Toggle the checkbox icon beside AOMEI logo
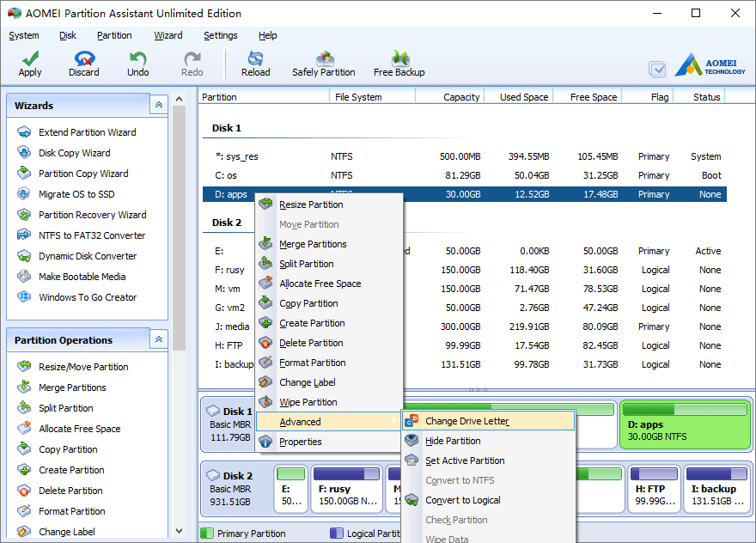 pos(657,70)
